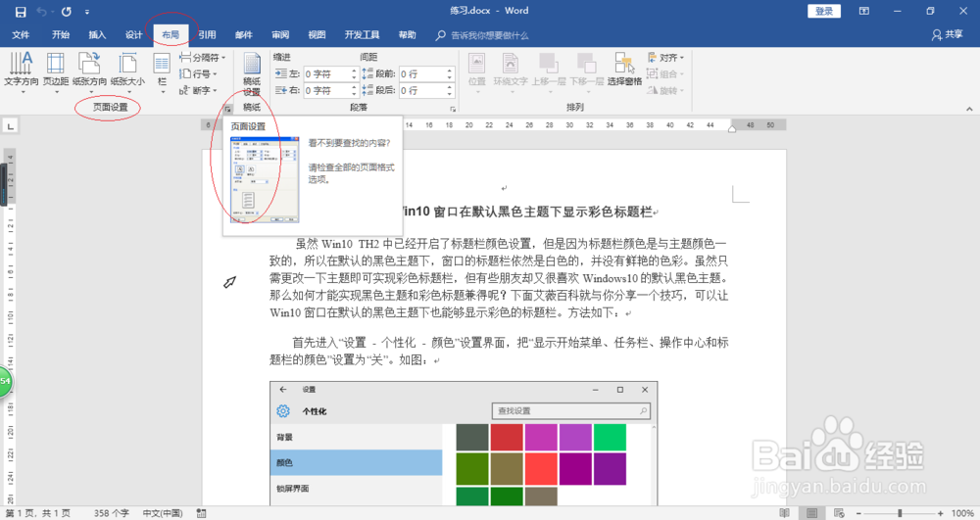Open the 文件 file menu

(x=21, y=35)
